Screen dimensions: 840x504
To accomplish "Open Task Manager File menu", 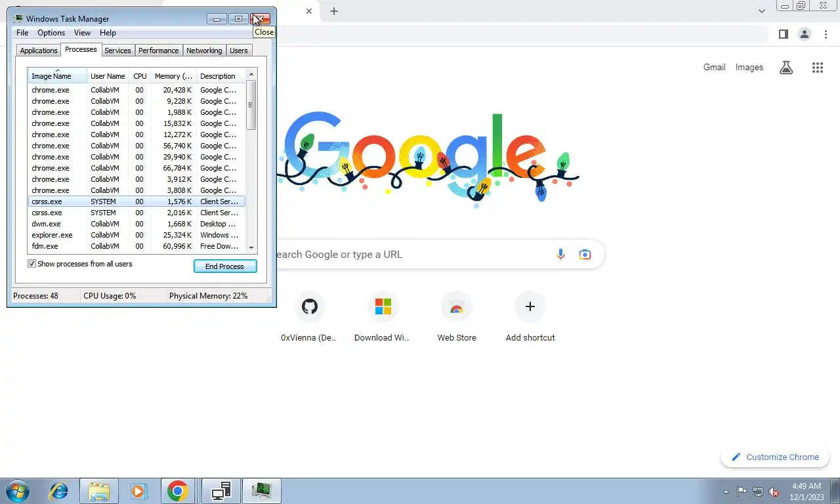I will 22,33.
